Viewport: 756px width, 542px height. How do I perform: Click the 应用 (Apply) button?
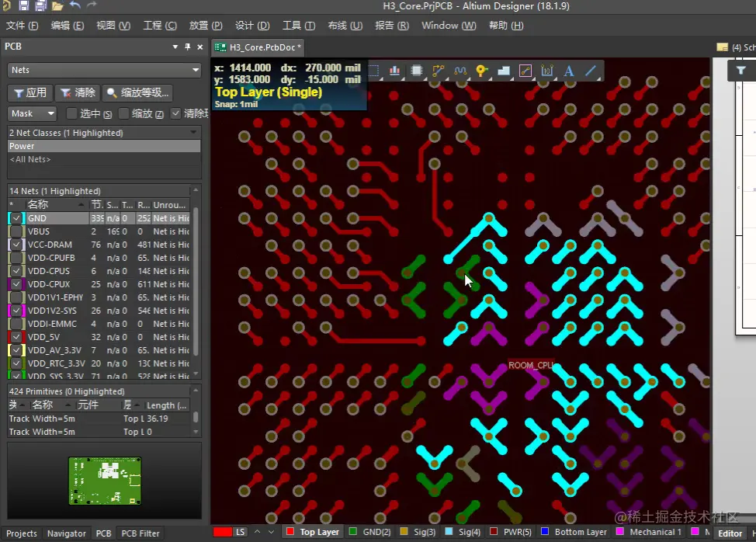pos(30,92)
